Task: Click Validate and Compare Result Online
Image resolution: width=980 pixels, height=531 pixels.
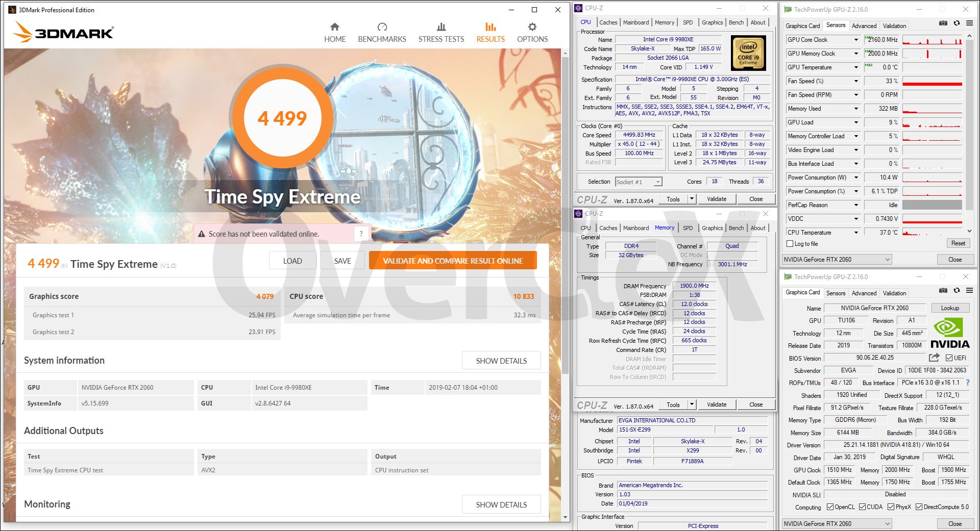Action: tap(453, 261)
